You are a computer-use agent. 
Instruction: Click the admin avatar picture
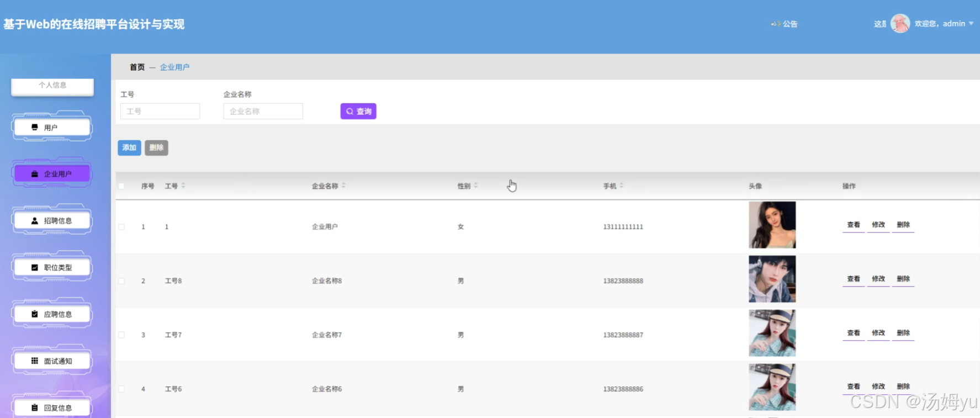click(900, 23)
